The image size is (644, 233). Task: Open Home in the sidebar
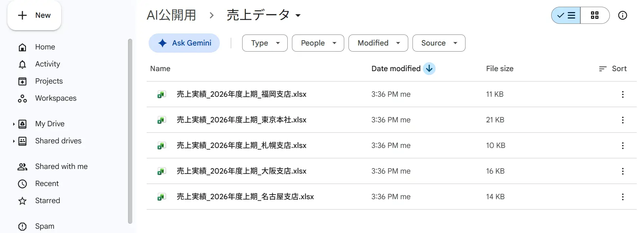point(45,47)
